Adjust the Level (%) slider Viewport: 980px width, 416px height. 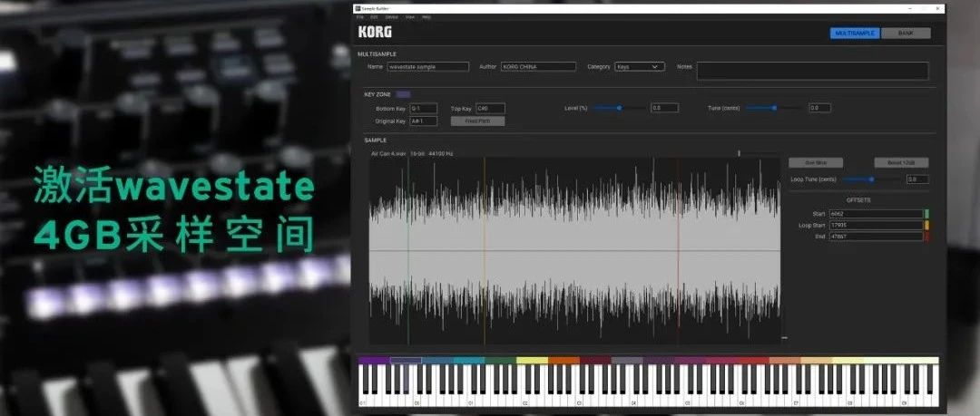pos(620,108)
